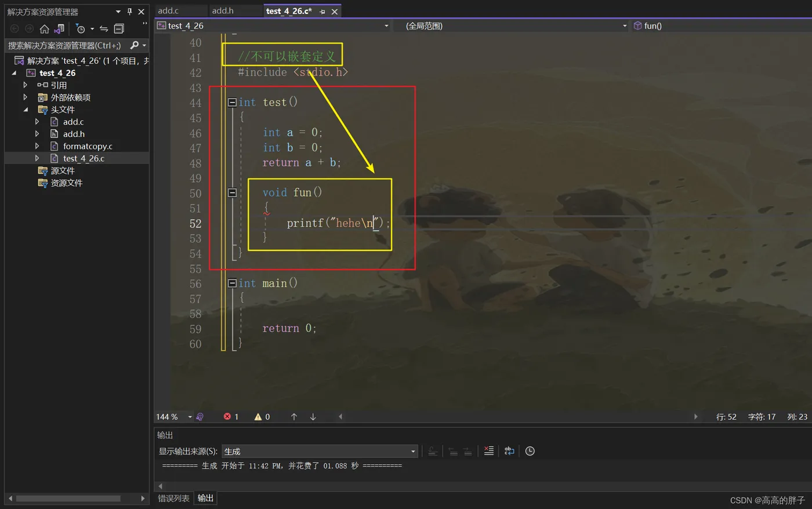
Task: Select test_4_26.c in Solution Explorer
Action: pyautogui.click(x=84, y=158)
